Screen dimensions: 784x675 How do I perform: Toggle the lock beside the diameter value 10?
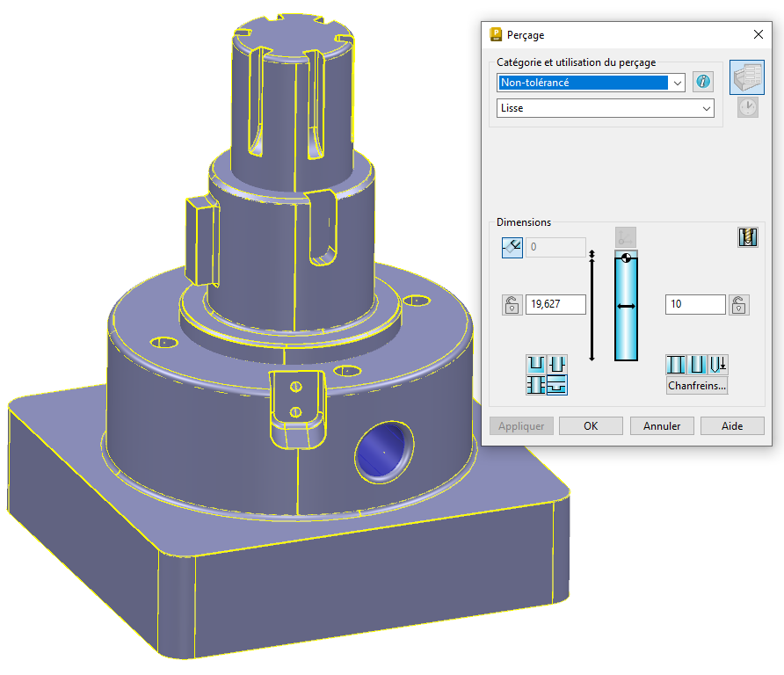[739, 305]
